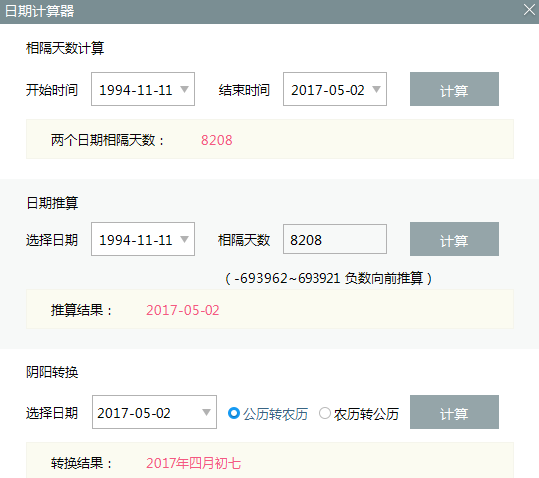This screenshot has width=539, height=478.
Task: Click the 公历转农历 label text
Action: 275,414
